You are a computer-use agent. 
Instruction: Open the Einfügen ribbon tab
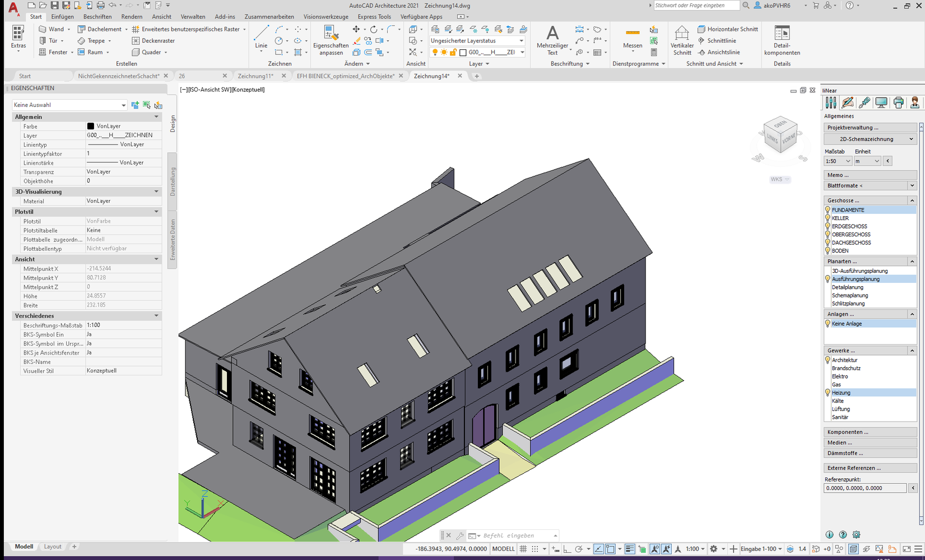(x=62, y=17)
